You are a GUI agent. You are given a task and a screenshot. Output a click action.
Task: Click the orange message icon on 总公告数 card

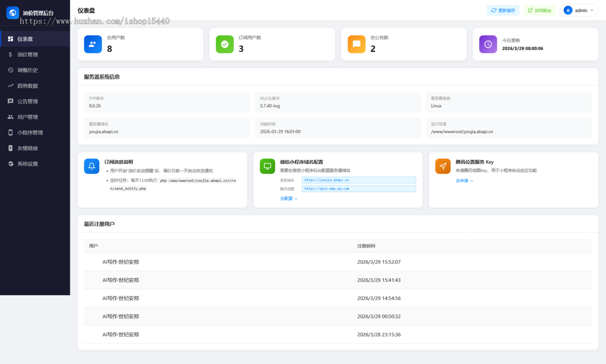click(x=357, y=44)
